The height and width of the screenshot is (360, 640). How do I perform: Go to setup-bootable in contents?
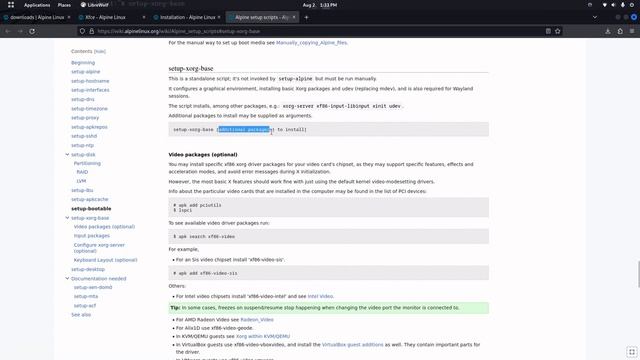click(91, 209)
